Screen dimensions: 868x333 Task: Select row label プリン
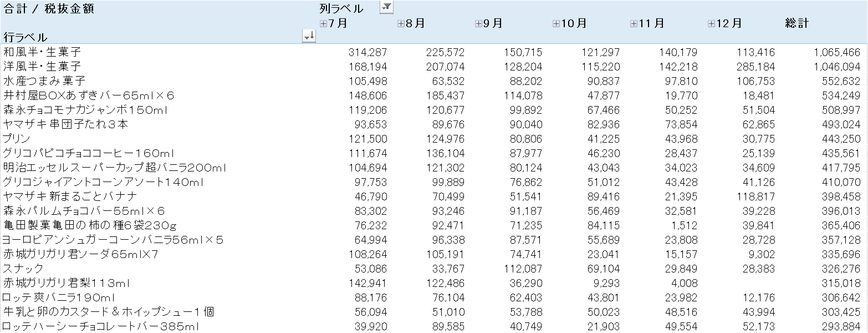click(x=17, y=139)
